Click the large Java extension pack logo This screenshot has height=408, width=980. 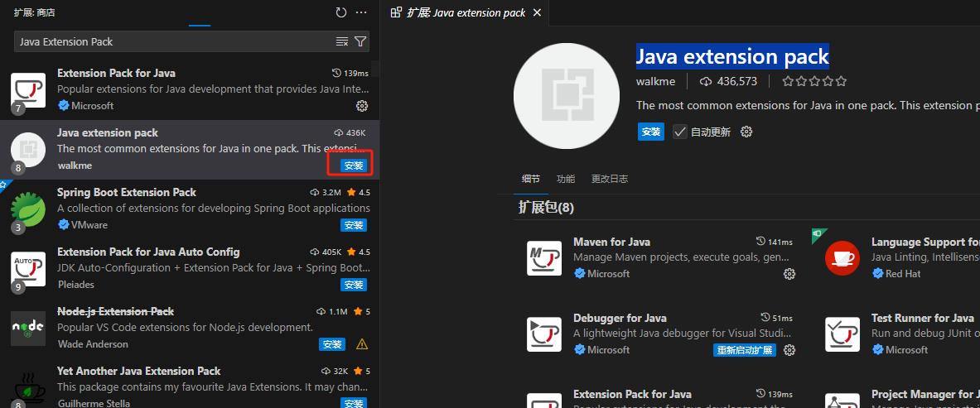coord(567,96)
